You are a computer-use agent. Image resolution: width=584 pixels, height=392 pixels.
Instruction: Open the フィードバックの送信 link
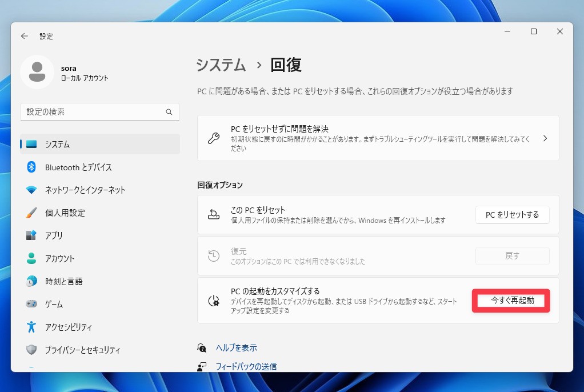(x=246, y=367)
